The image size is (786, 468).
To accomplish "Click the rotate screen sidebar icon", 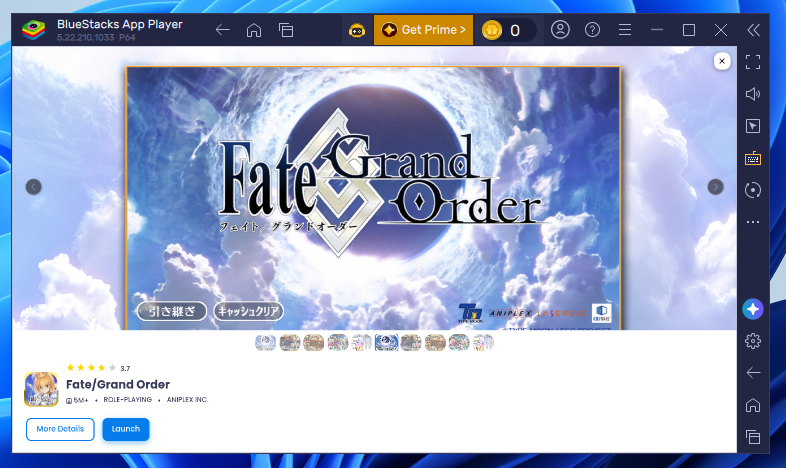I will click(x=753, y=190).
